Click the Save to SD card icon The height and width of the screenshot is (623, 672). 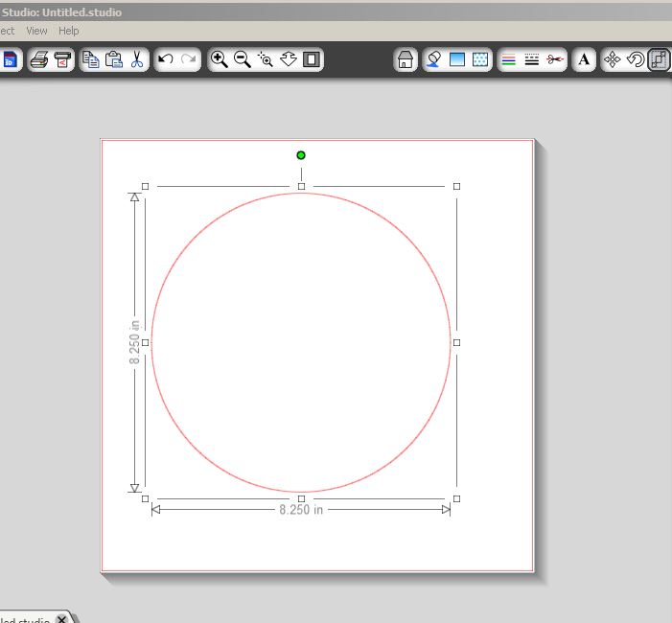(10, 59)
